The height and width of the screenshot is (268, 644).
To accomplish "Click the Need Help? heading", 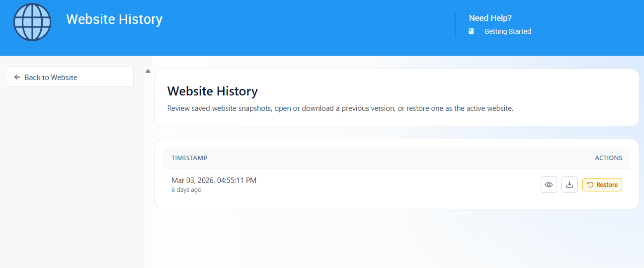I will coord(490,18).
